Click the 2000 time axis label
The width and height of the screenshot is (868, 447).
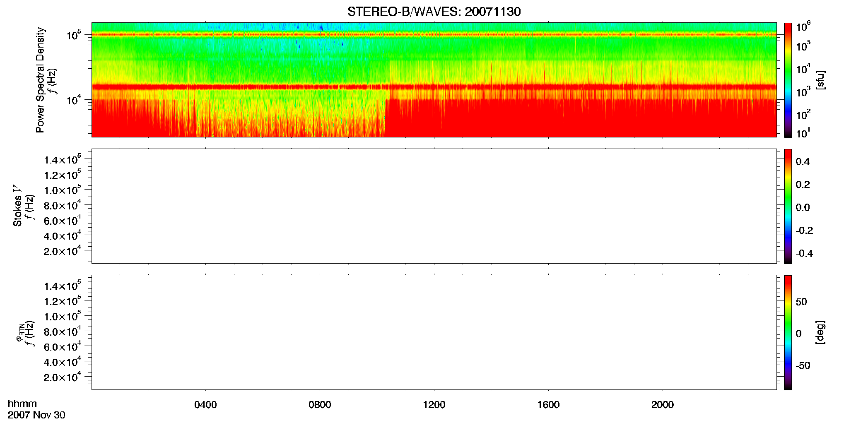coord(663,405)
